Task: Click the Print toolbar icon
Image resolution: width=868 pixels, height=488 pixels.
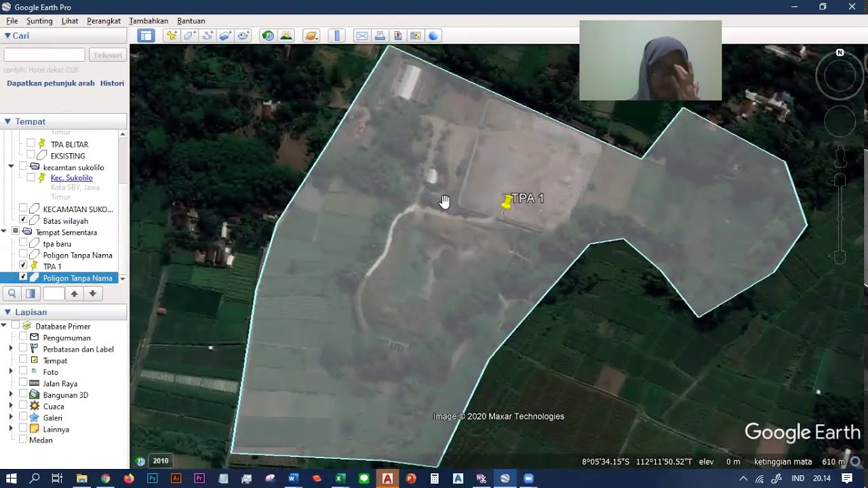Action: click(x=380, y=35)
